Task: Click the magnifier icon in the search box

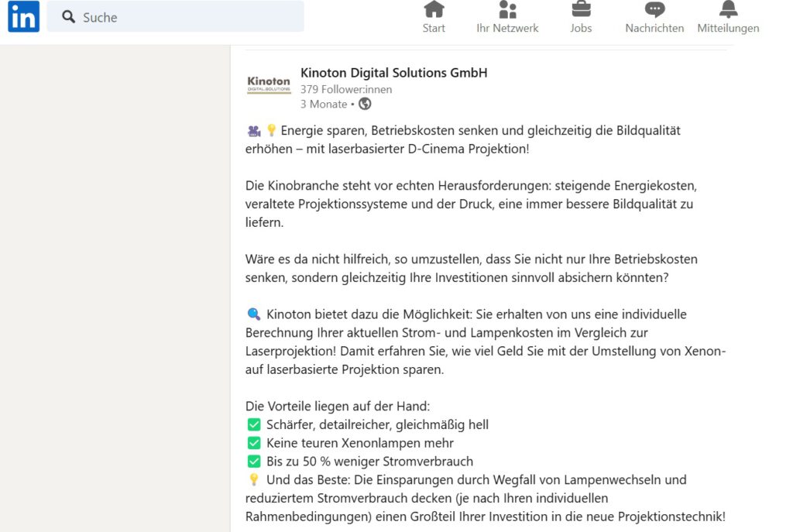Action: point(68,17)
